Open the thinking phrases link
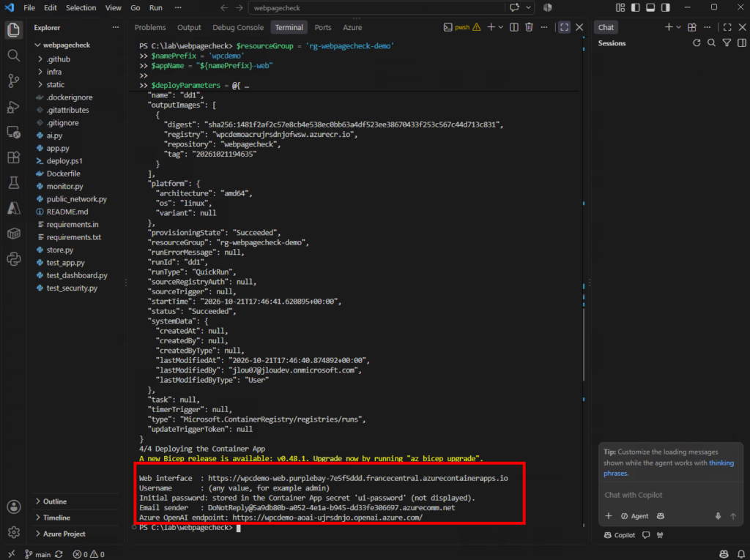 [x=669, y=468]
